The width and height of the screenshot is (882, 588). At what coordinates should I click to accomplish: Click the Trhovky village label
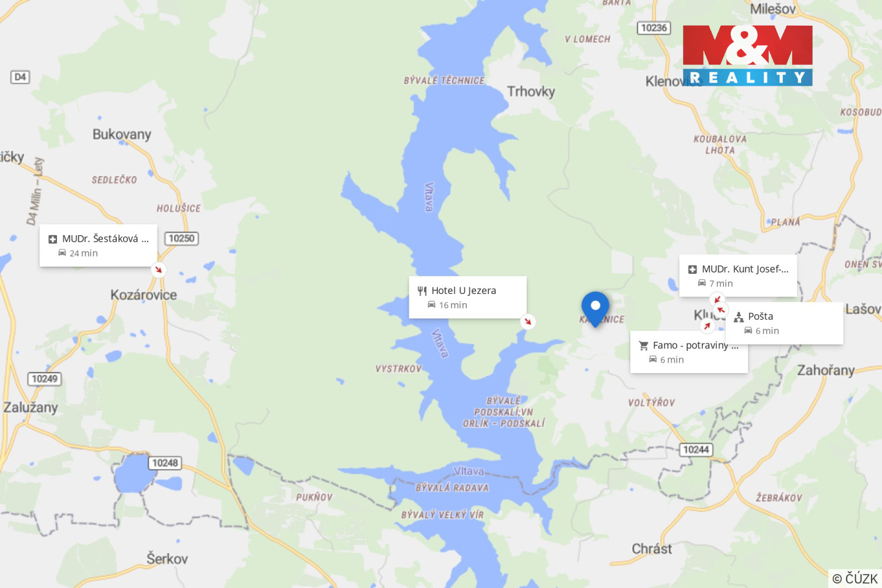531,92
